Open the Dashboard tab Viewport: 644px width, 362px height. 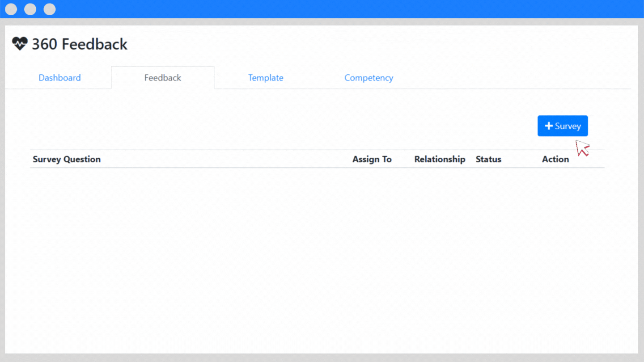click(x=59, y=78)
